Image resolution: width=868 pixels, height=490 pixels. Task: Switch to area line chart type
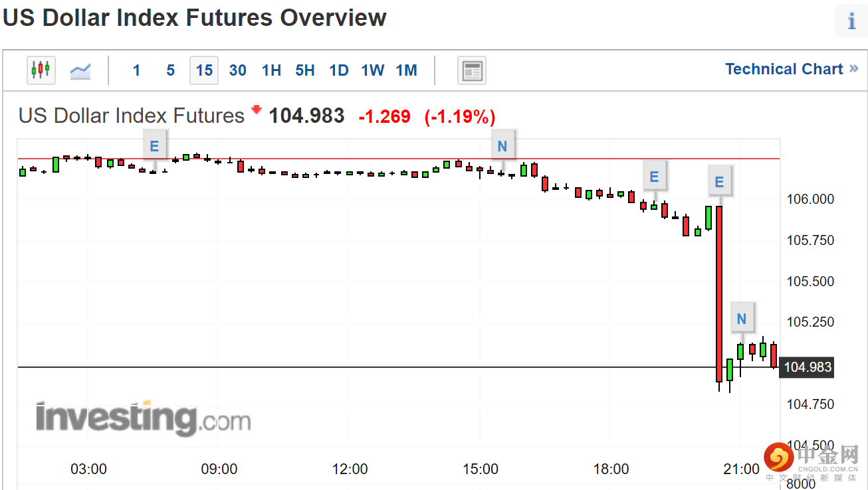point(80,70)
